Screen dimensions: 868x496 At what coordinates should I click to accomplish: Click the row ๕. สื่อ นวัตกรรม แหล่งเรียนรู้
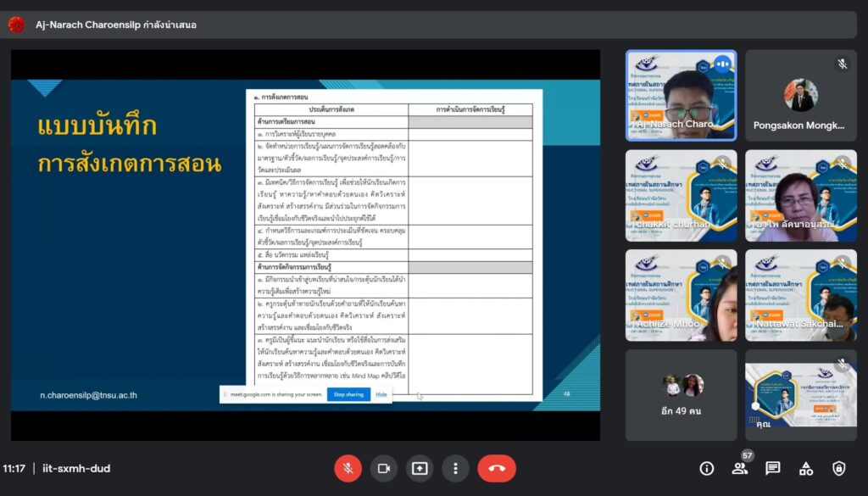point(393,255)
